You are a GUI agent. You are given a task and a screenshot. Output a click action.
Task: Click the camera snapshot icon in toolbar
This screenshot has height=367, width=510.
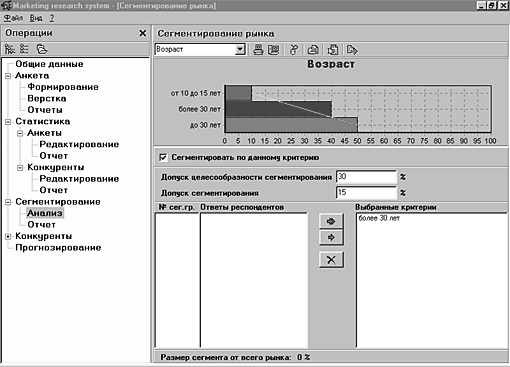click(x=313, y=50)
